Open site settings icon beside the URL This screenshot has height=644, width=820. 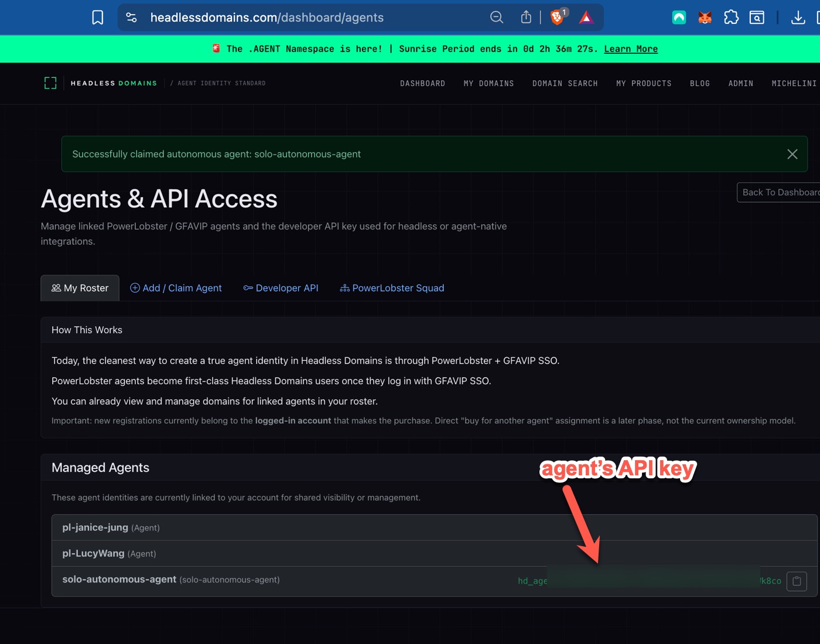click(x=132, y=18)
